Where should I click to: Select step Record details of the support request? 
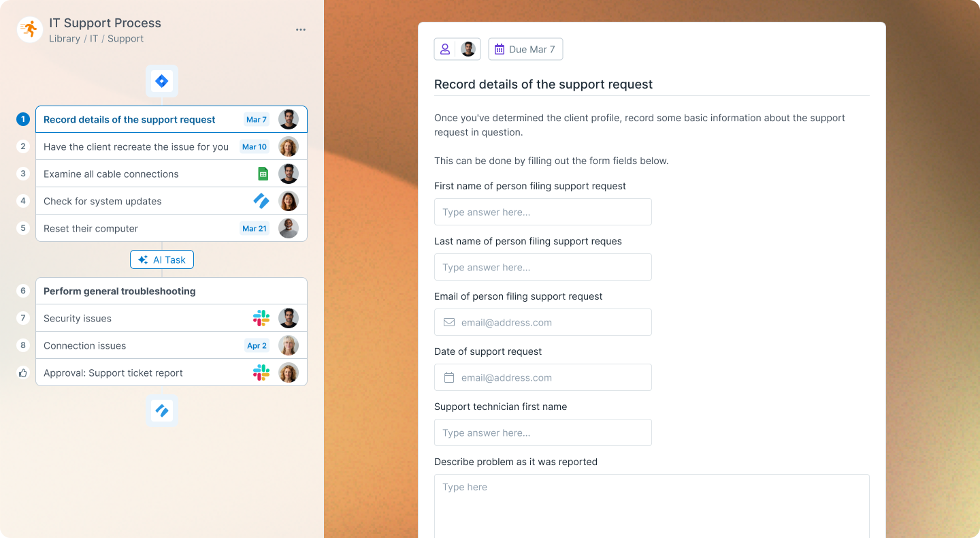(x=171, y=119)
